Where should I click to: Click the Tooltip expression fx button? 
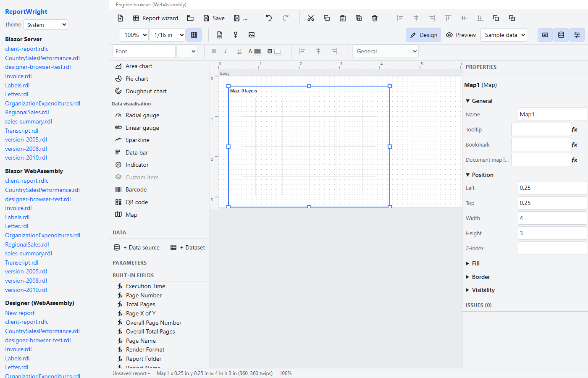(x=574, y=129)
